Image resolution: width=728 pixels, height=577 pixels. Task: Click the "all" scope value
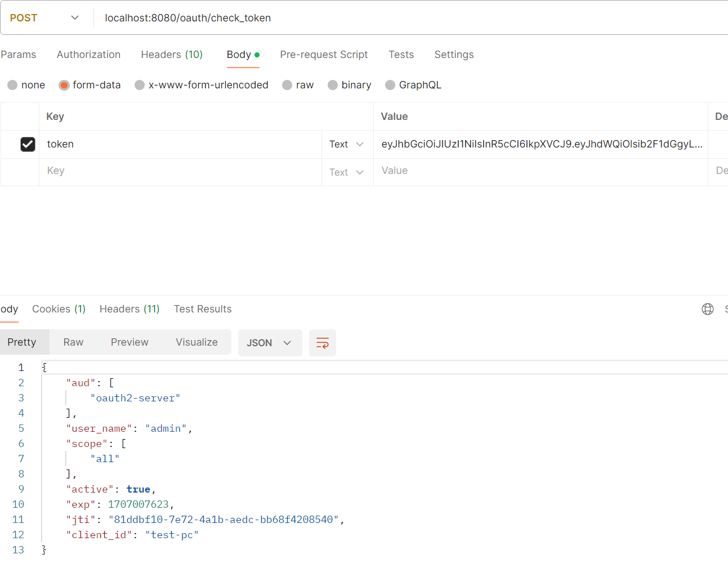[105, 459]
